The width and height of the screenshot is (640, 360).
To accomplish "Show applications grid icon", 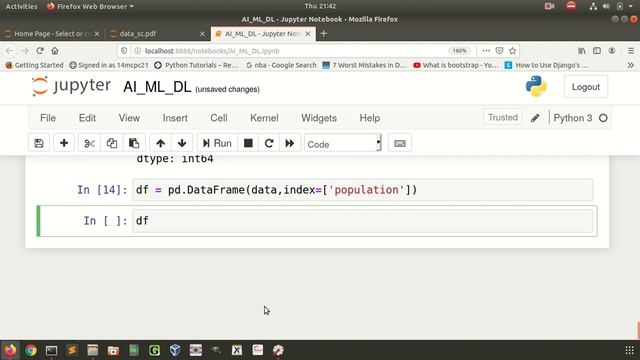I will [x=629, y=350].
